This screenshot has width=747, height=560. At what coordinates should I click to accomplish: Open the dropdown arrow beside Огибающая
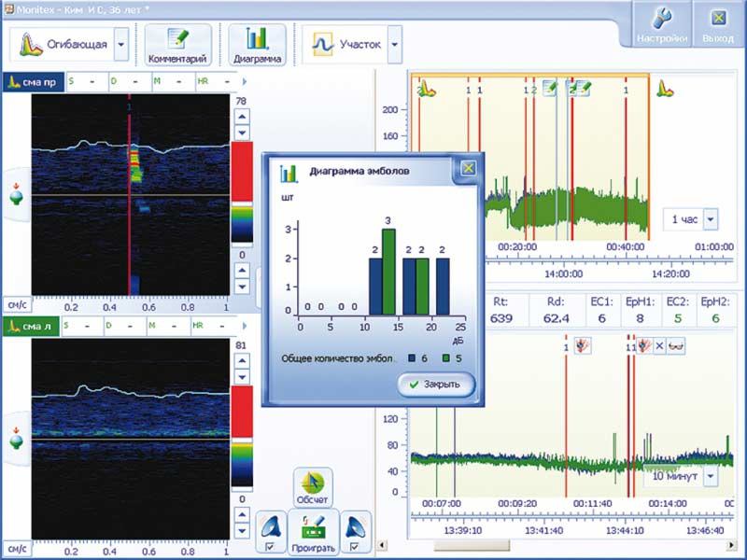coord(121,44)
